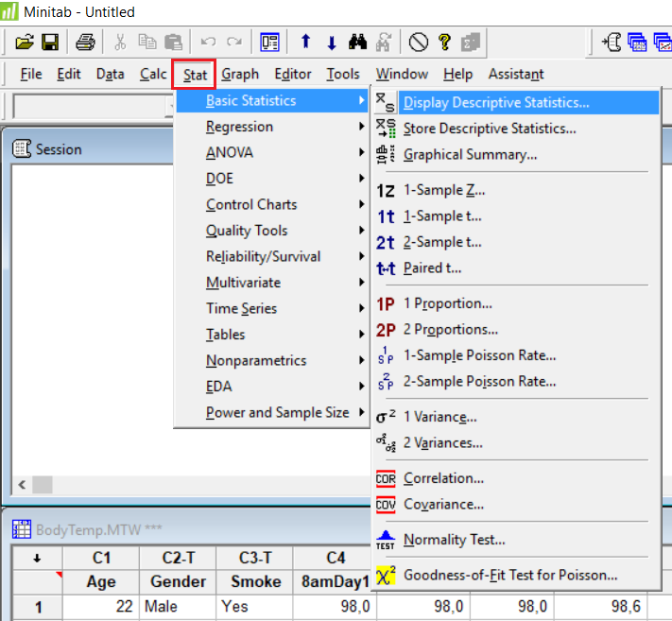
Task: Choose 2-Sample Poisson Rate
Action: tap(516, 382)
